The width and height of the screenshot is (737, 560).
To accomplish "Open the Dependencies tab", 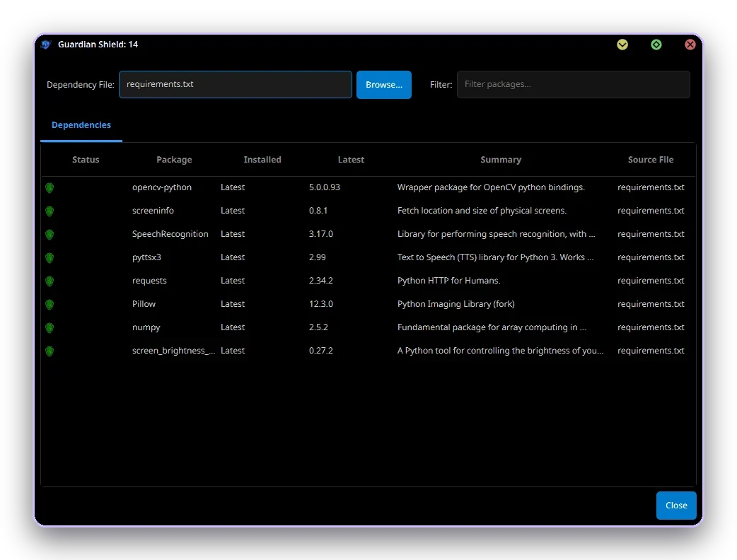I will (81, 125).
